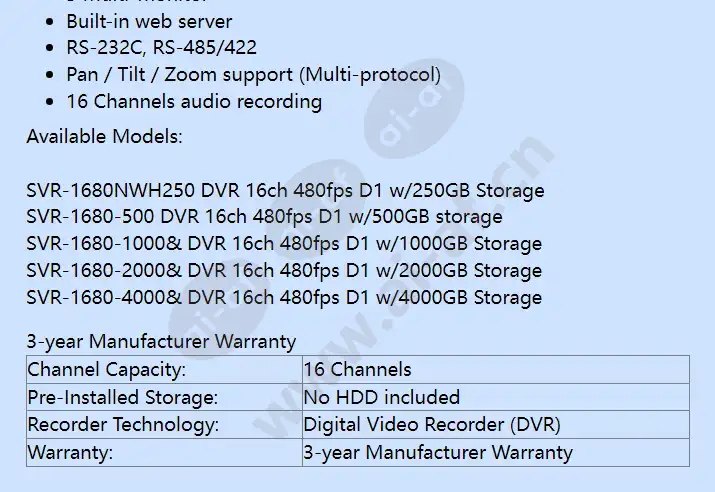Click the SVR-1680-4000& 4000GB Storage line
This screenshot has width=715, height=492.
pyautogui.click(x=284, y=298)
